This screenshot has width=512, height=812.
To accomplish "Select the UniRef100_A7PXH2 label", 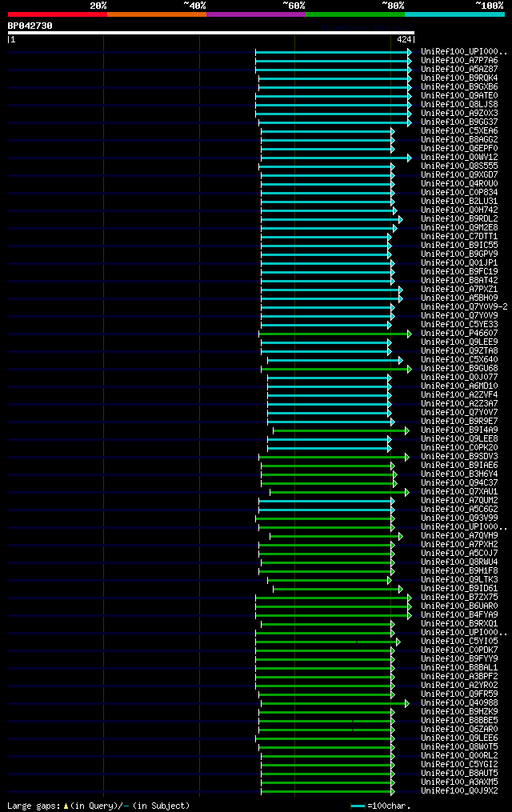I will (459, 545).
